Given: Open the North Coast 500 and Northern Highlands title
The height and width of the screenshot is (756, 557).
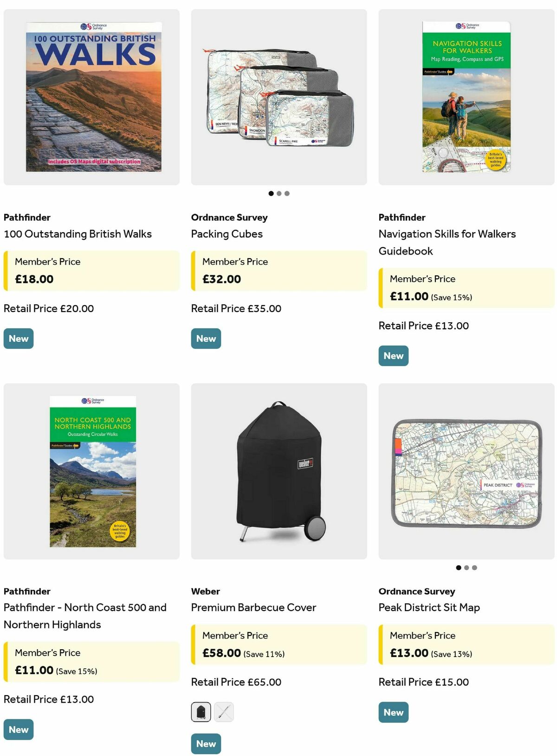Looking at the screenshot, I should pos(85,616).
